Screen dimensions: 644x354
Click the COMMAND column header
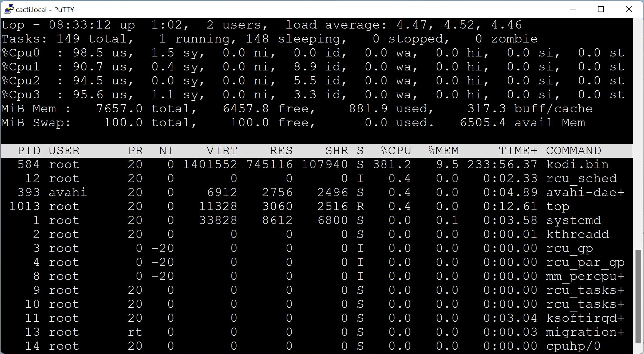pos(573,151)
